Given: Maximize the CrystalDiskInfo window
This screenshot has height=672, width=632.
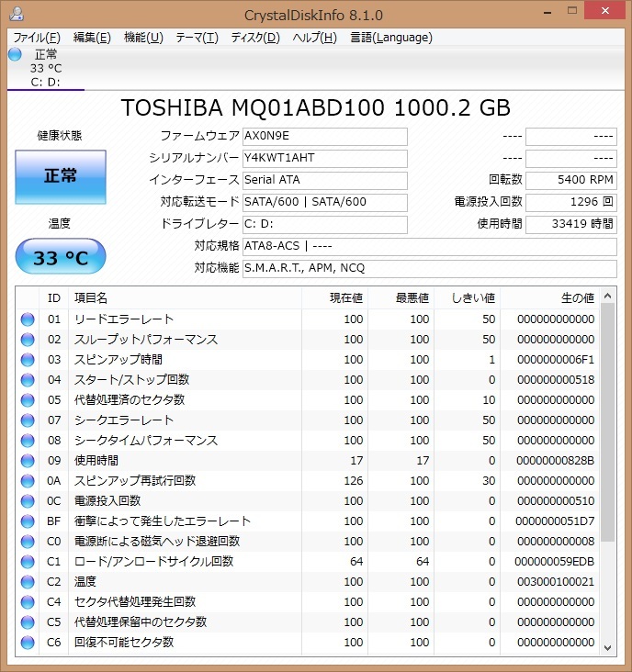Looking at the screenshot, I should [572, 12].
